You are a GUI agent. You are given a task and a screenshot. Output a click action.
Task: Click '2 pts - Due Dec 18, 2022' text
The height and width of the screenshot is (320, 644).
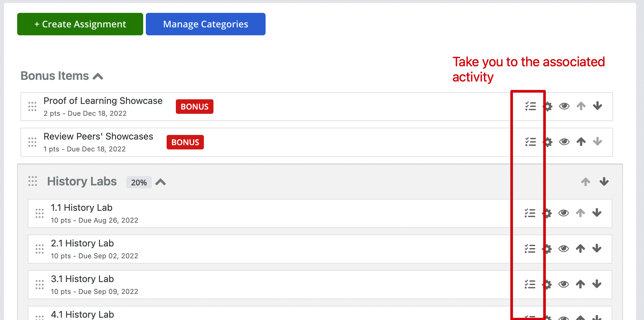pos(85,113)
